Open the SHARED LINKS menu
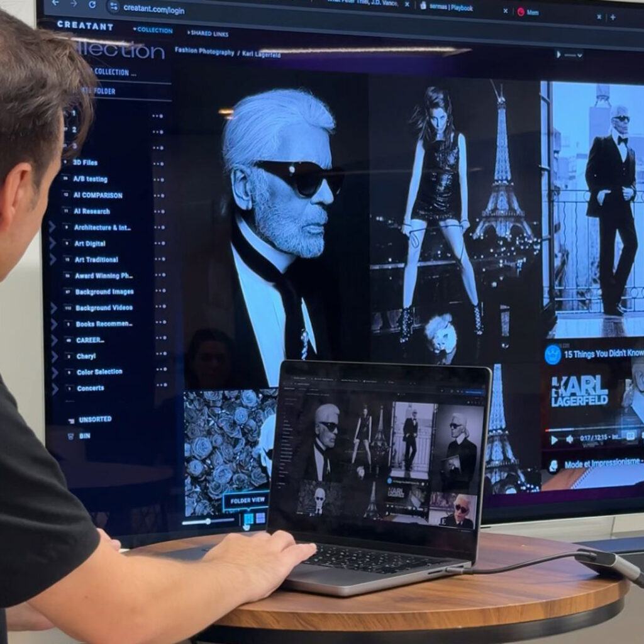 pos(208,34)
